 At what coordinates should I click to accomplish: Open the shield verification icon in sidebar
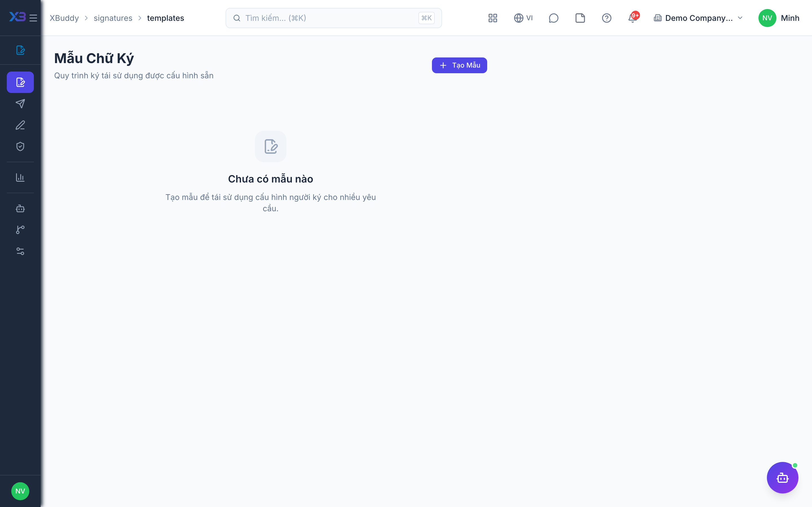pos(20,146)
